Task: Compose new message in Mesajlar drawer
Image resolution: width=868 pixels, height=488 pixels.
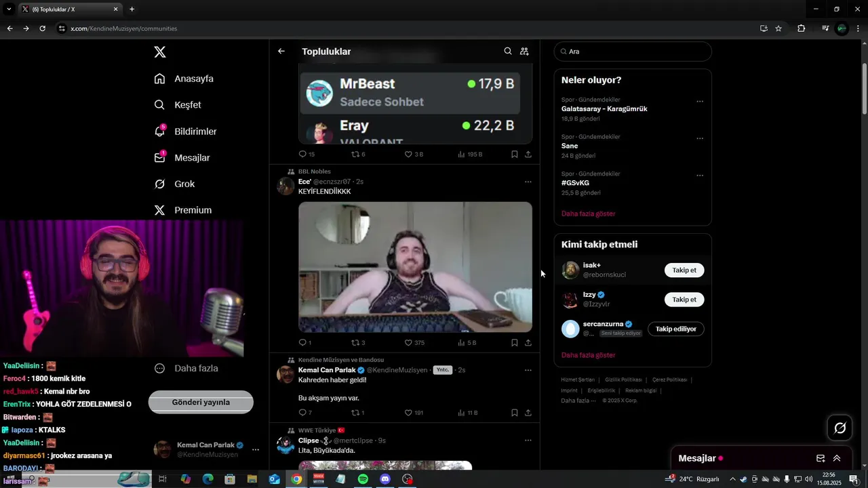Action: 821,458
